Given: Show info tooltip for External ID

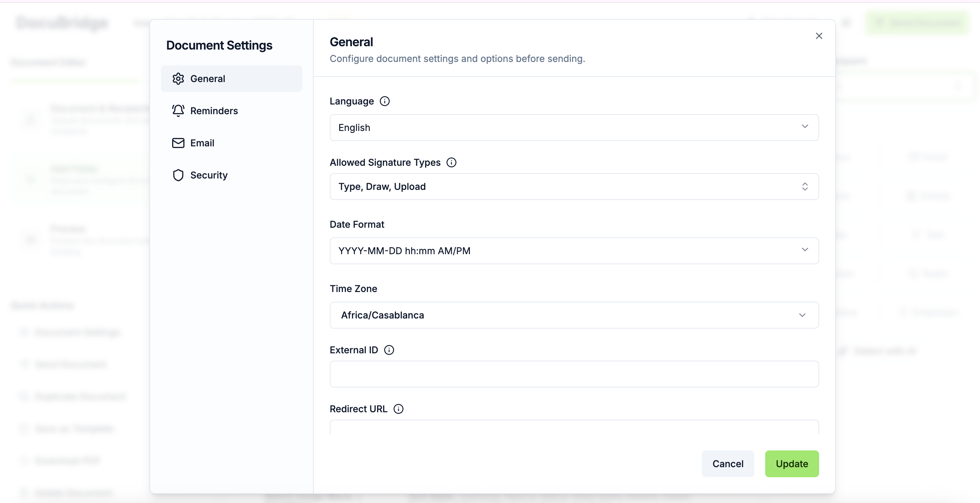Looking at the screenshot, I should pyautogui.click(x=389, y=350).
